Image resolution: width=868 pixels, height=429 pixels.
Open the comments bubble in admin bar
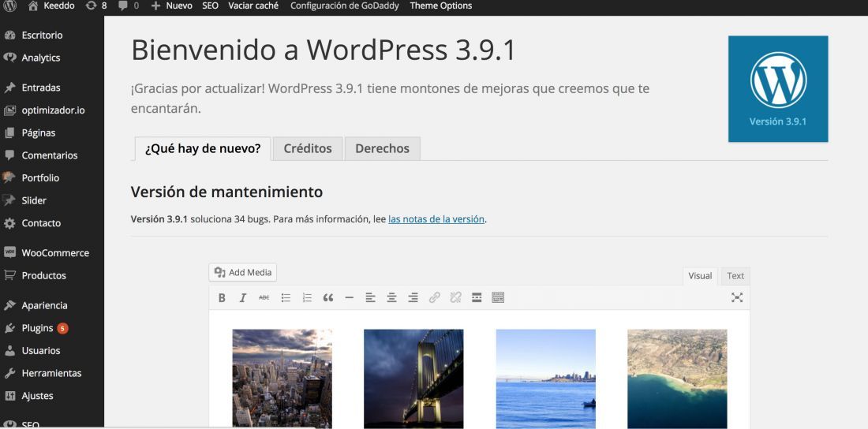point(128,6)
